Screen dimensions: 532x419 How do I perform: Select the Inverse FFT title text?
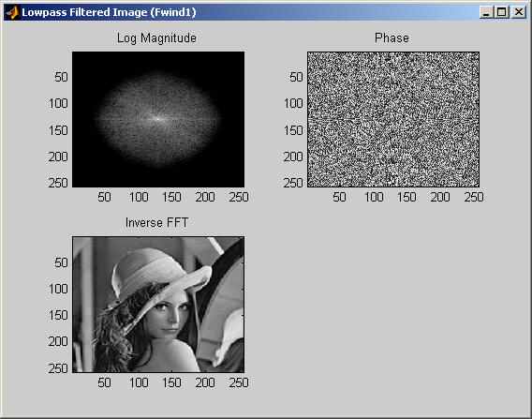[x=156, y=222]
